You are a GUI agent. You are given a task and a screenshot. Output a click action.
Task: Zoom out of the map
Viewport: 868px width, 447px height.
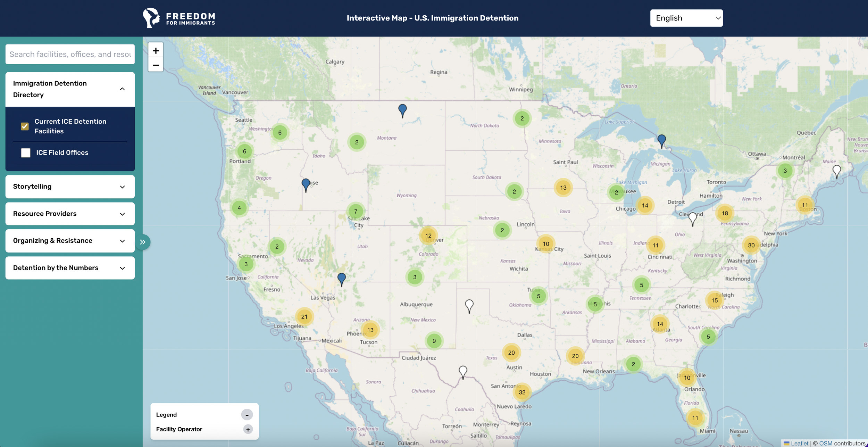[156, 65]
